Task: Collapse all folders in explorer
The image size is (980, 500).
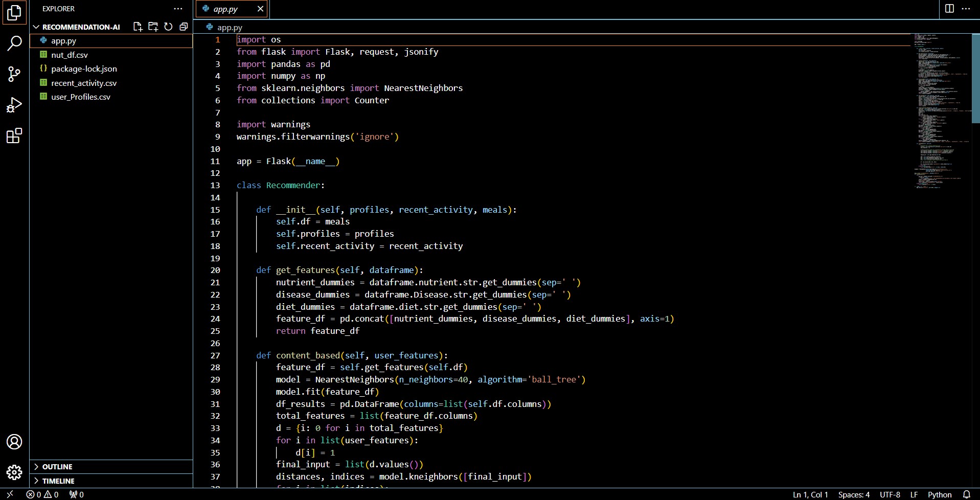Action: (184, 27)
